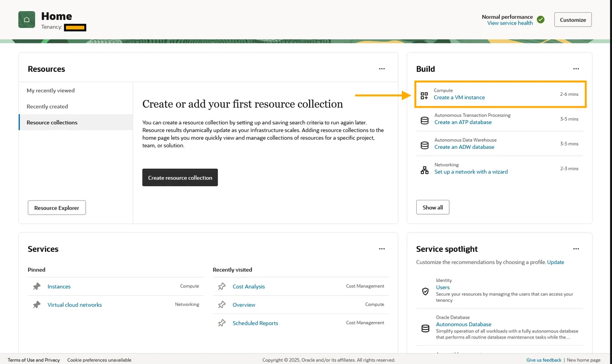Viewport: 612px width, 364px height.
Task: Click the Home page title
Action: (57, 16)
